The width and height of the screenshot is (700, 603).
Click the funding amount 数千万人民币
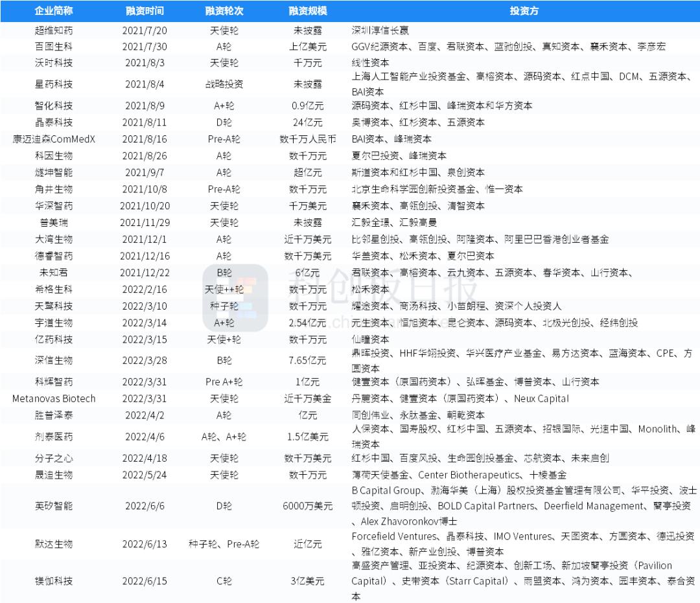[x=308, y=139]
